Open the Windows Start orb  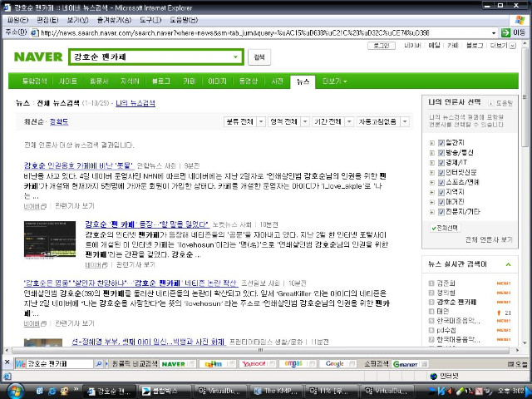15,391
